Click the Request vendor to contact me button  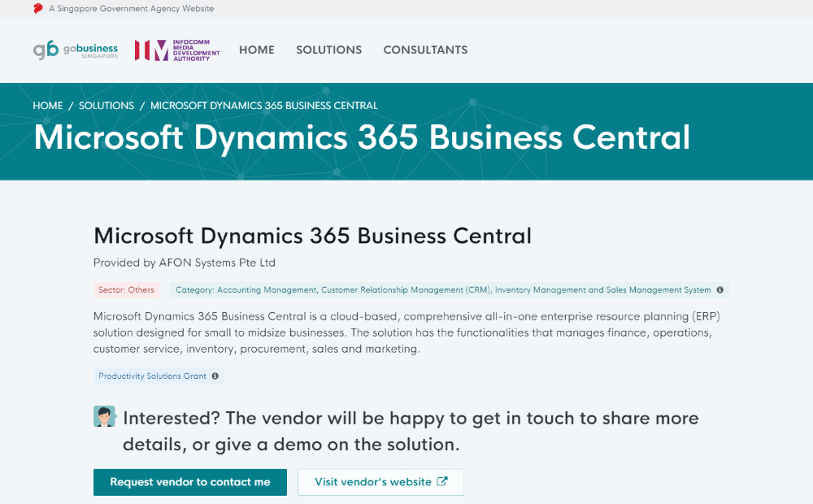[189, 482]
